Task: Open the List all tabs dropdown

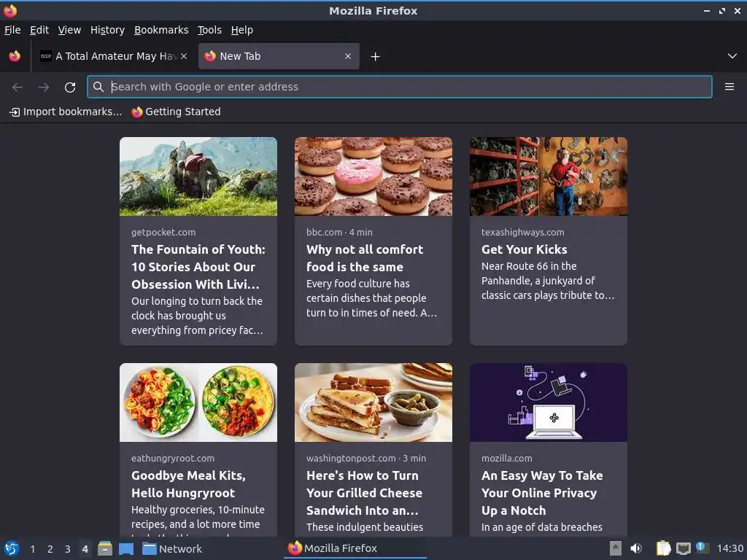Action: click(732, 56)
